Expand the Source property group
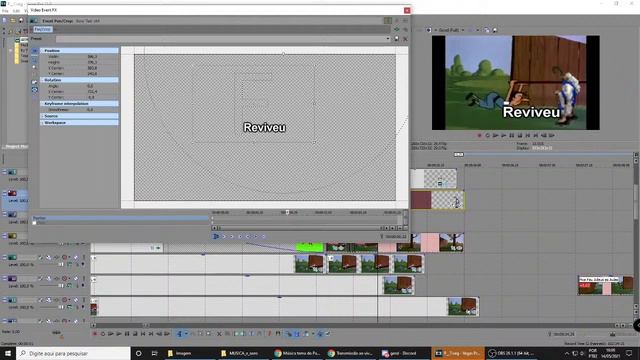 coord(42,116)
